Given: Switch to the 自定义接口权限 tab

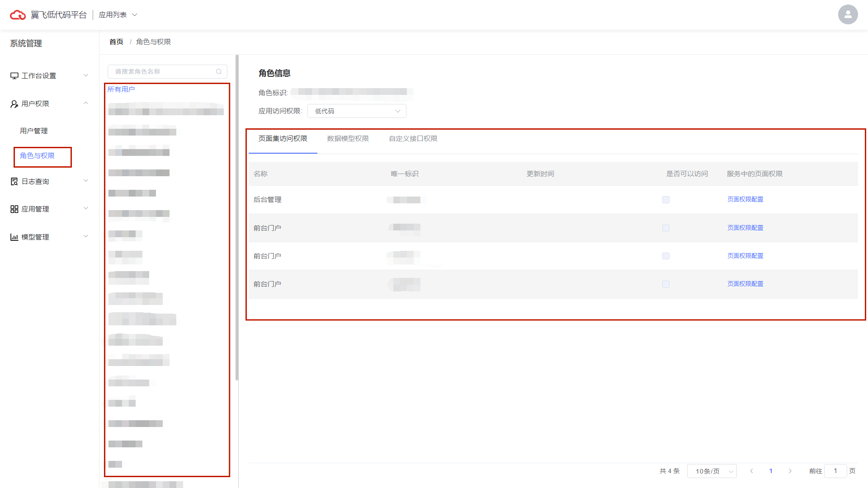Looking at the screenshot, I should click(413, 139).
